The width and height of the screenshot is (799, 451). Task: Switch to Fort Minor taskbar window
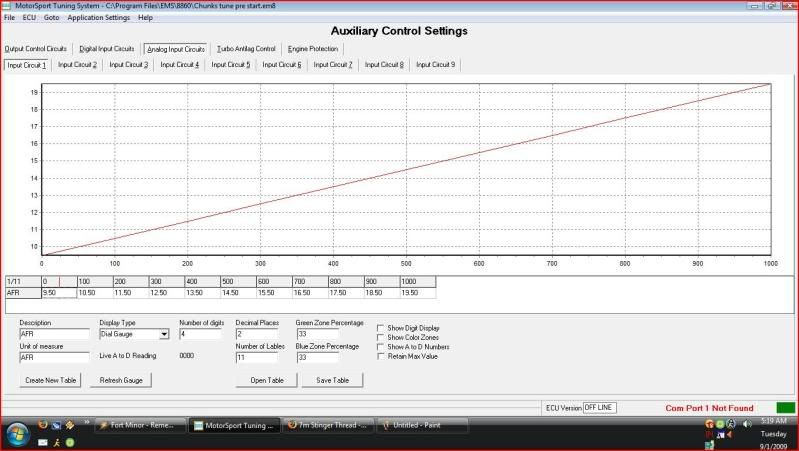pos(140,425)
